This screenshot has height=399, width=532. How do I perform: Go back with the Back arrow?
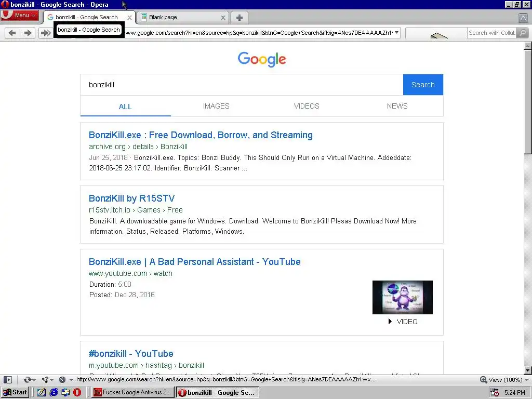pos(12,33)
